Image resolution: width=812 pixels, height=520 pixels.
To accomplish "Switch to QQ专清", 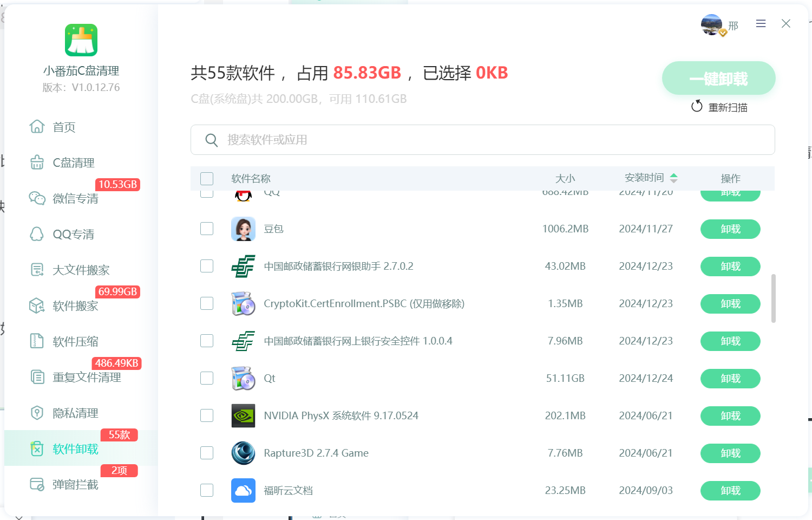I will [x=73, y=234].
